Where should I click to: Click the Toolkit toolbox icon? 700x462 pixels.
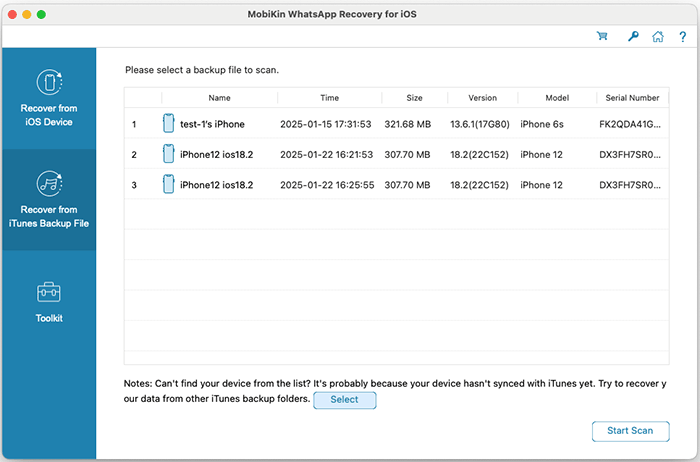(49, 292)
